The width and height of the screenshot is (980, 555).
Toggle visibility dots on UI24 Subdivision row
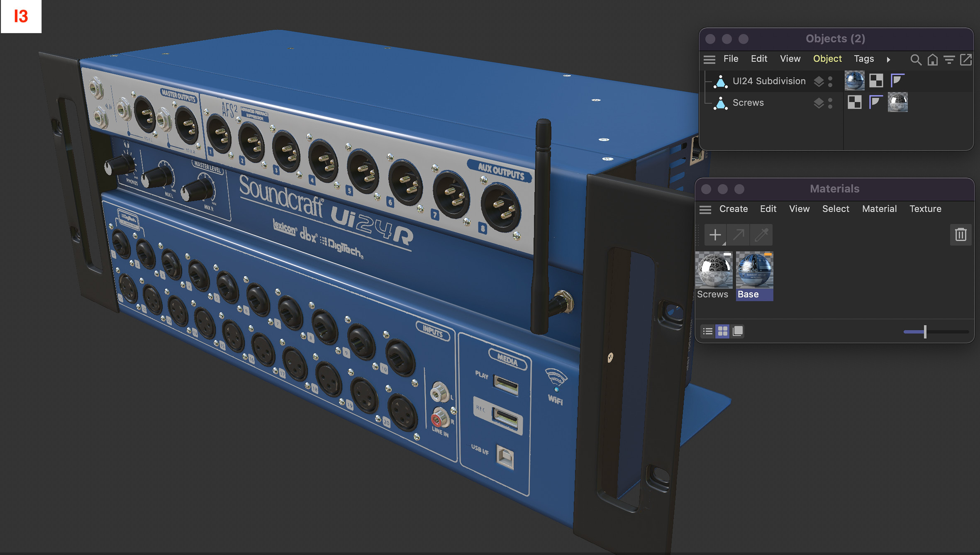[x=830, y=81]
